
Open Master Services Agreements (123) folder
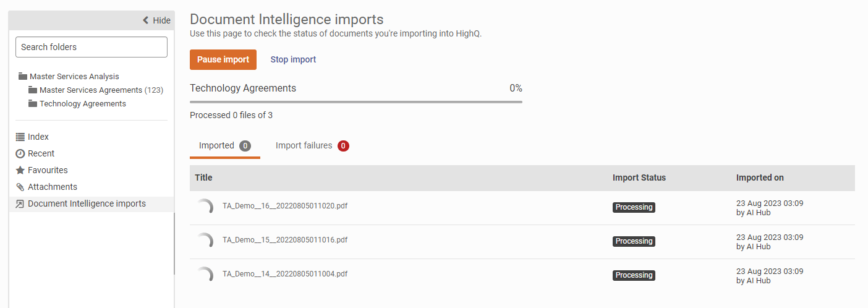coord(90,90)
